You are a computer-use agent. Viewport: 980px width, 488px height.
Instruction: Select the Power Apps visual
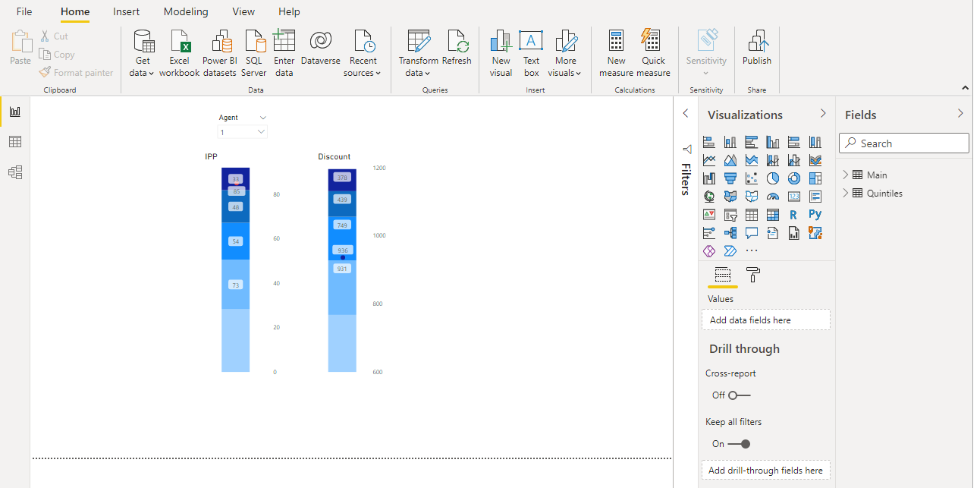click(x=709, y=251)
